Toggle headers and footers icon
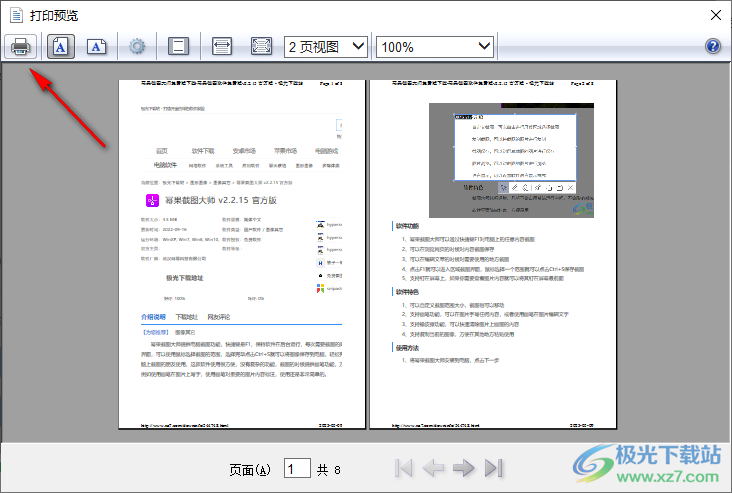Screen dimensions: 732x493 178,46
